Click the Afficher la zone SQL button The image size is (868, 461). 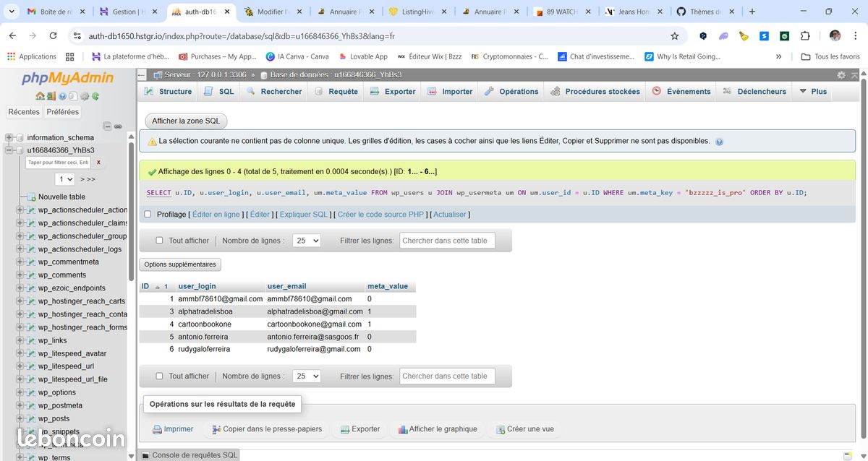186,121
